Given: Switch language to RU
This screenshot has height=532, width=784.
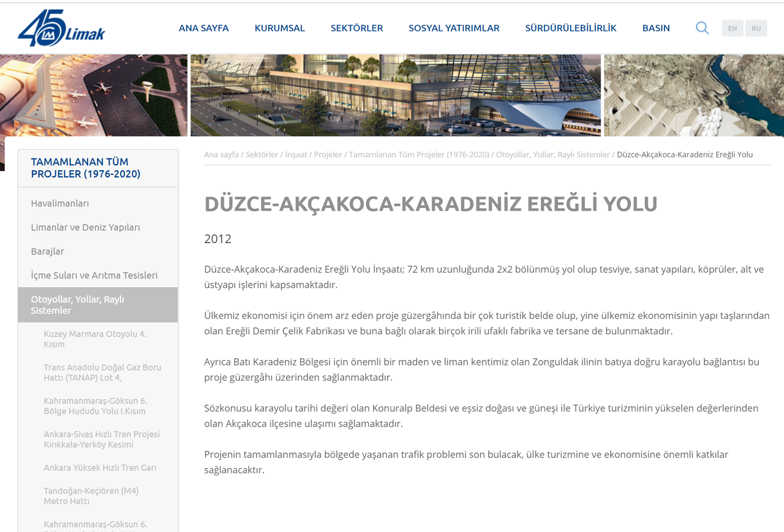Looking at the screenshot, I should tap(756, 28).
